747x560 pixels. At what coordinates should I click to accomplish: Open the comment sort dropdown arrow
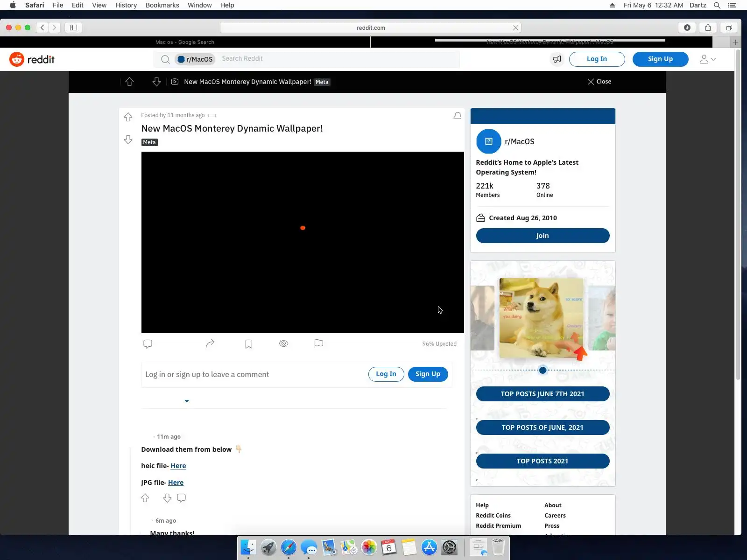187,401
